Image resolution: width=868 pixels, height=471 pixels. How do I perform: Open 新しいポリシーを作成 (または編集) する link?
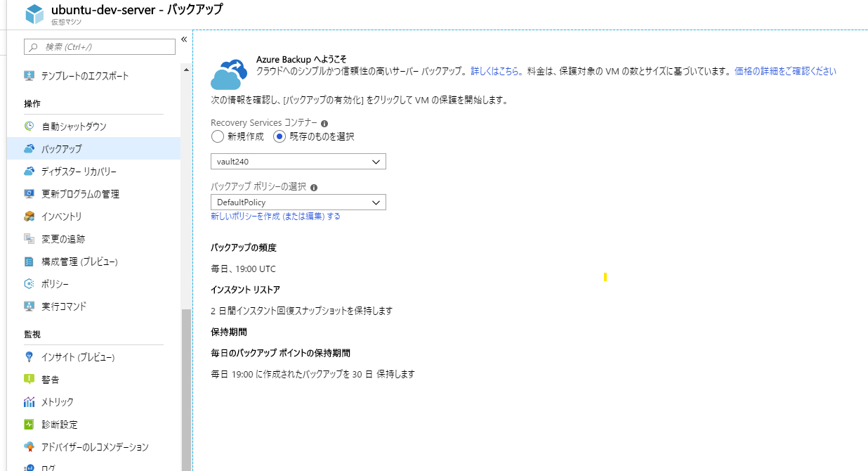(x=275, y=216)
